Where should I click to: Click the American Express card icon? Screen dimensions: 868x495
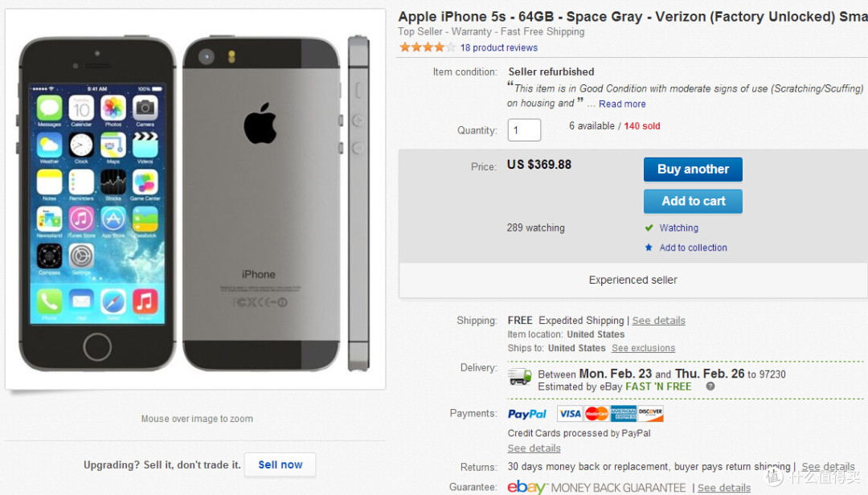(624, 414)
